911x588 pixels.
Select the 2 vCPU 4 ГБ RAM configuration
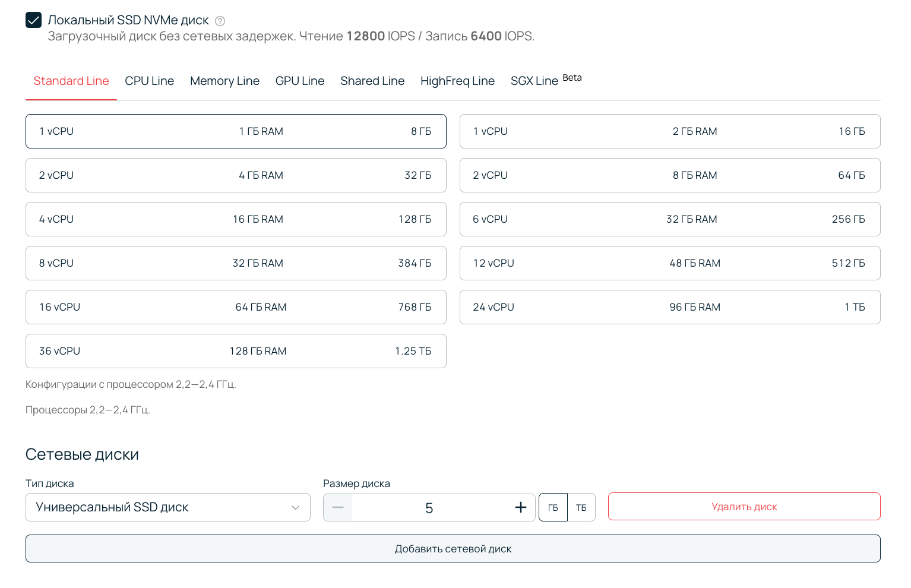point(236,175)
